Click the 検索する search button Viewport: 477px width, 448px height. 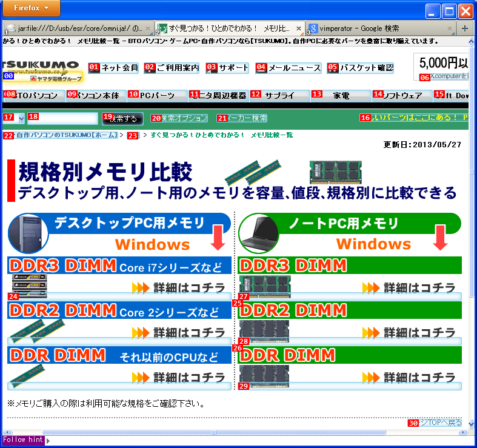[x=123, y=119]
